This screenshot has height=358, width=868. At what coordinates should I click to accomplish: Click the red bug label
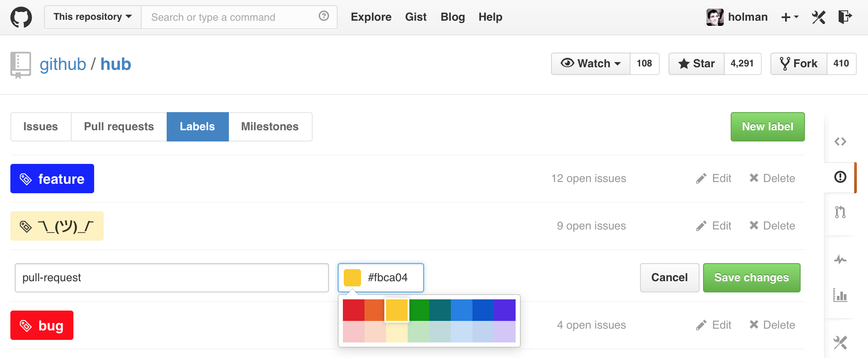pos(42,325)
